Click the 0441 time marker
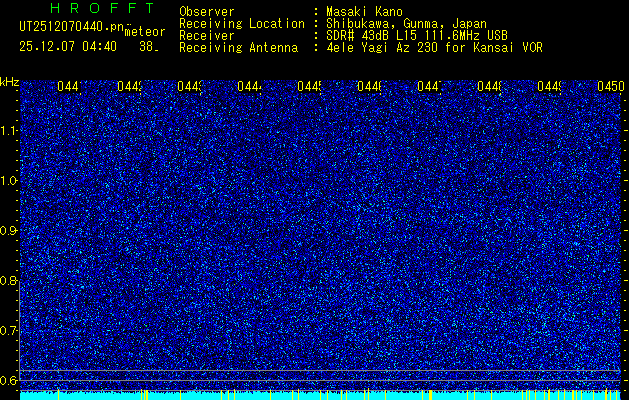This screenshot has width=629, height=400. pyautogui.click(x=70, y=86)
